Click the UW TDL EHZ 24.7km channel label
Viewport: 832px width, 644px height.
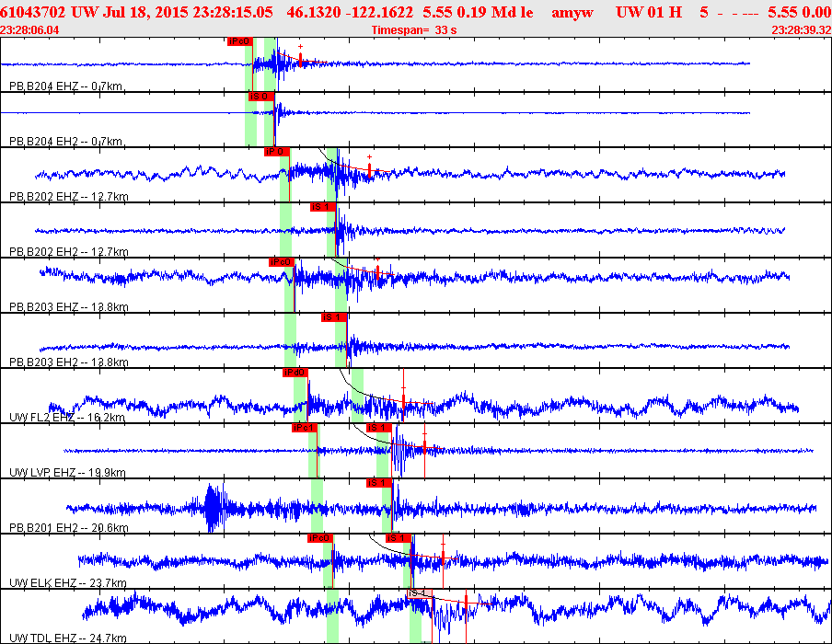tap(67, 638)
